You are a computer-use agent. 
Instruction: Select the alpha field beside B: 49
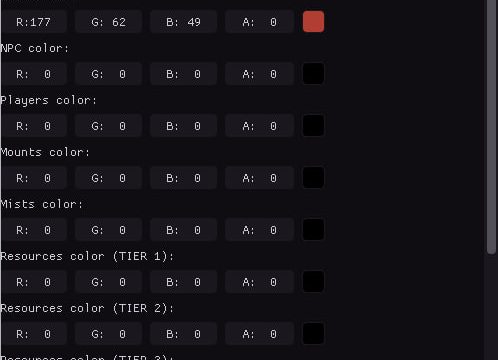(259, 22)
